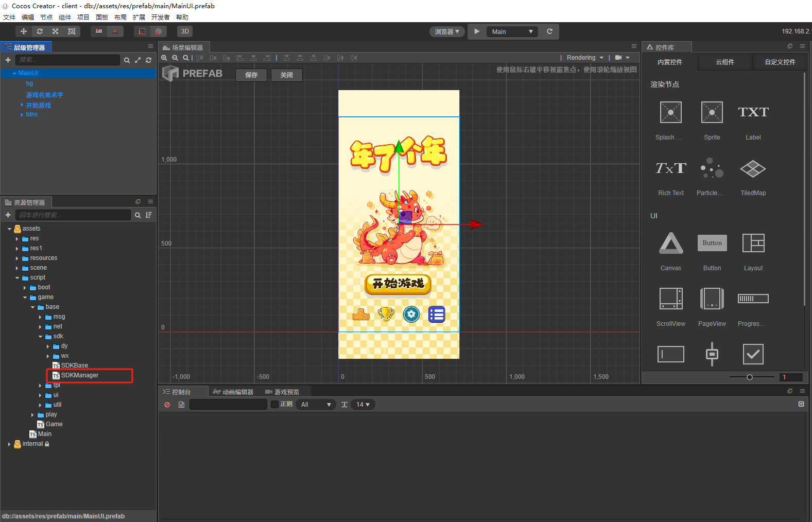Screen dimensions: 812x522
Task: Switch to 游戏预览 tab
Action: point(282,392)
